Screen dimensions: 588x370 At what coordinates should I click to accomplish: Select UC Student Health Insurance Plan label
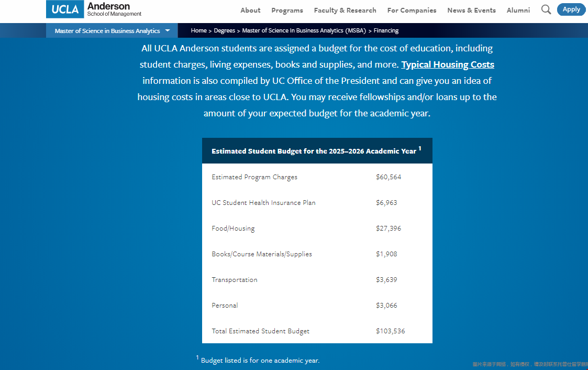[263, 203]
